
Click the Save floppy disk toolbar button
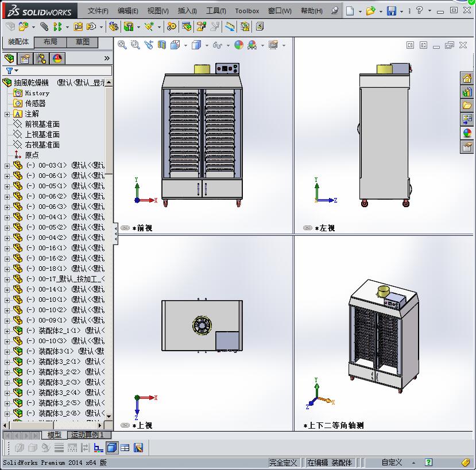coord(392,11)
